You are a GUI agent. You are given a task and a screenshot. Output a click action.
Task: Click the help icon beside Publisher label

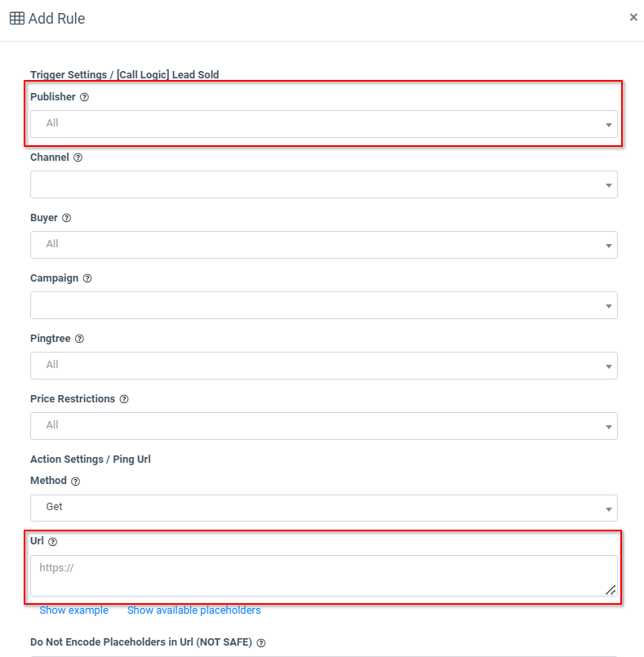[84, 97]
